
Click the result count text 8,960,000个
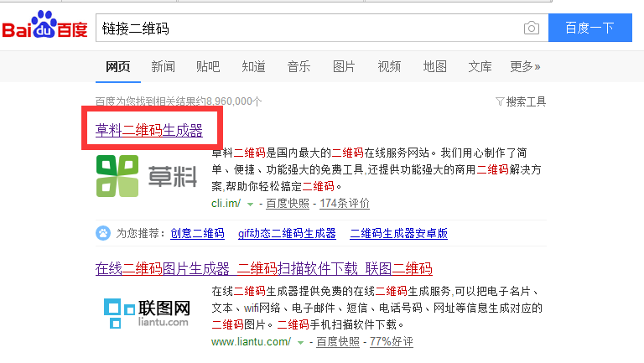[234, 101]
